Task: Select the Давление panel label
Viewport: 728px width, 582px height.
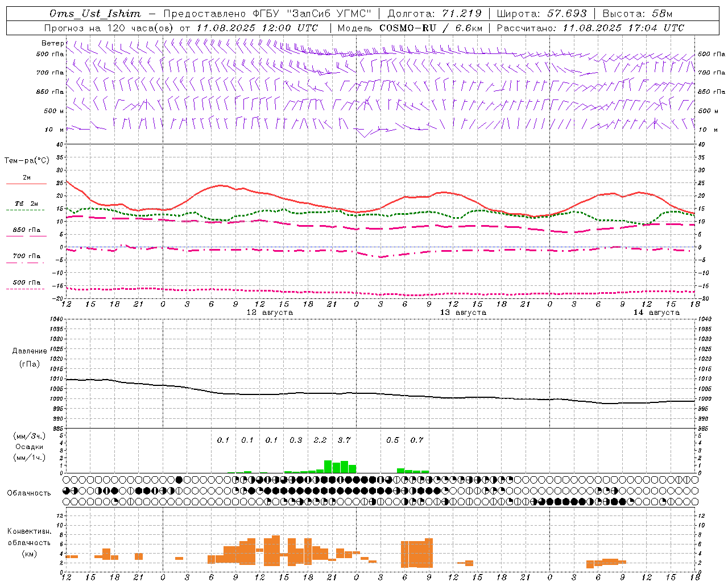Action: coord(30,351)
